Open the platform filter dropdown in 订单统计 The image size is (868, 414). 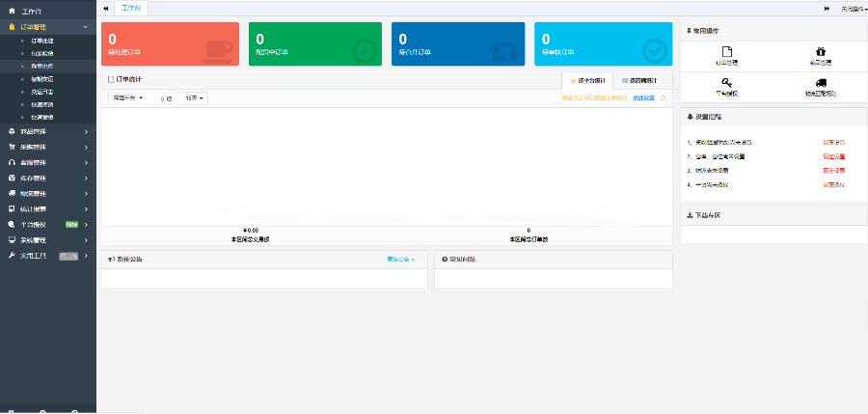click(x=128, y=98)
